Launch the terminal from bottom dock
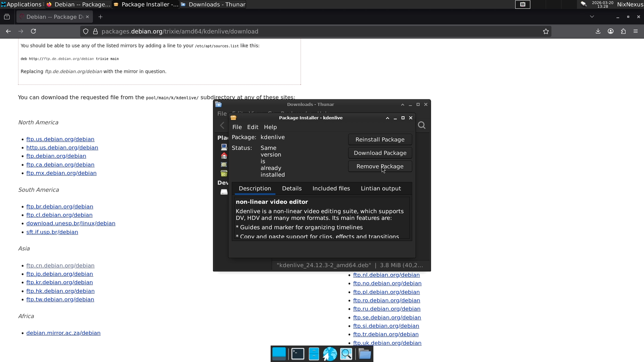The width and height of the screenshot is (644, 362). pyautogui.click(x=298, y=354)
